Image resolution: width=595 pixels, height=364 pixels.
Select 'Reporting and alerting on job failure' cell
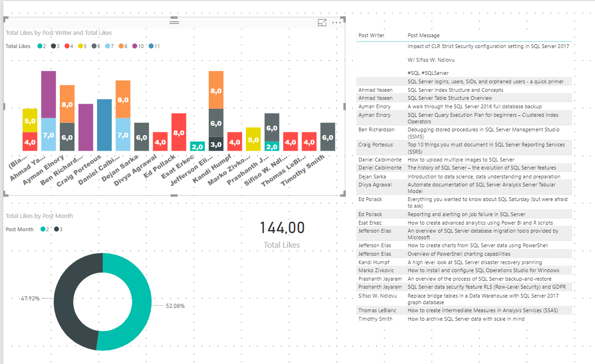tap(466, 214)
